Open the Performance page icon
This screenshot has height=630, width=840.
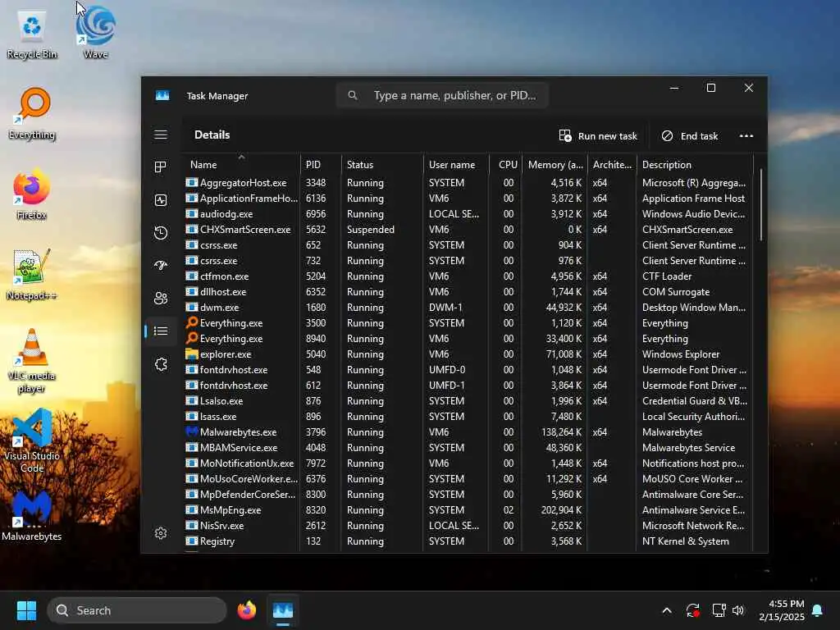pos(161,200)
